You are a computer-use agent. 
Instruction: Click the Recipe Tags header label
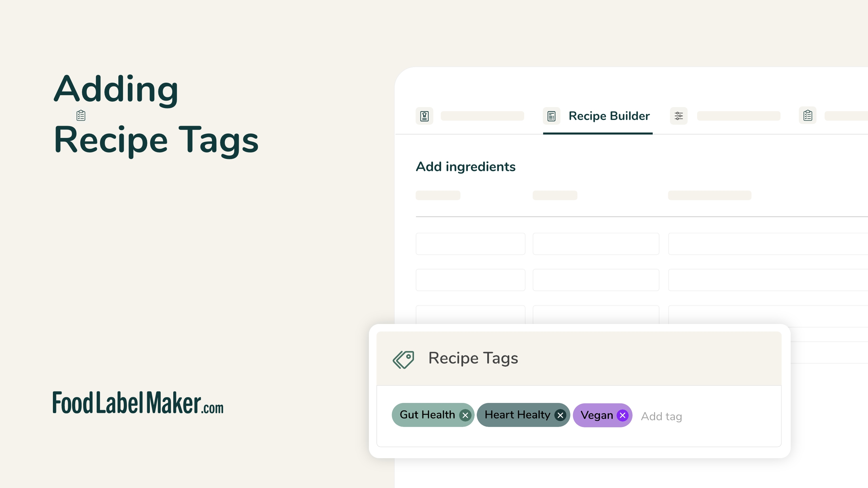pos(473,358)
